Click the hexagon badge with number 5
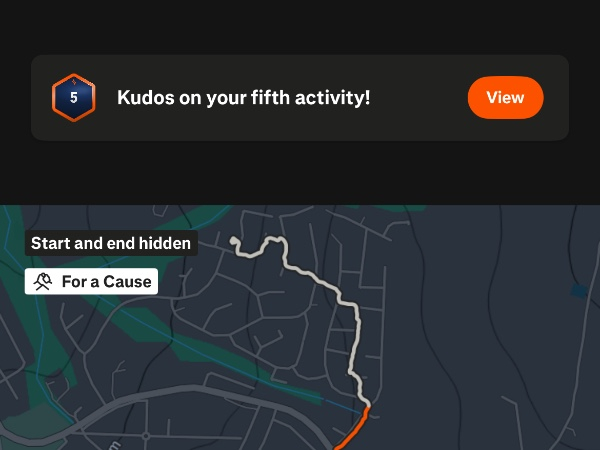The width and height of the screenshot is (600, 450). [73, 97]
